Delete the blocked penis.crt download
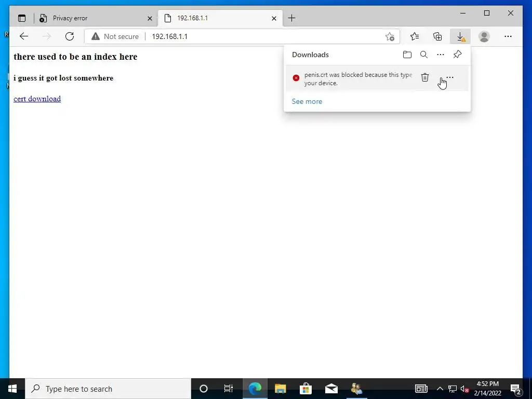Image resolution: width=532 pixels, height=399 pixels. (x=425, y=77)
